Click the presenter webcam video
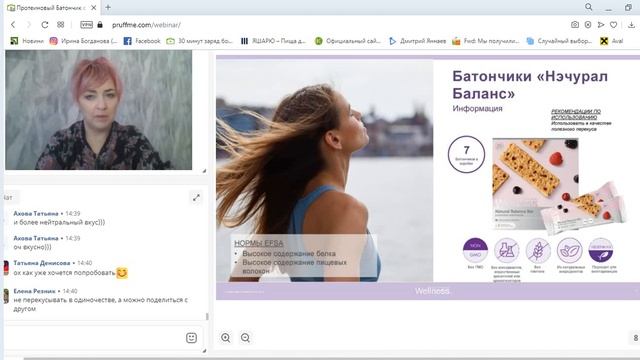 (x=98, y=110)
